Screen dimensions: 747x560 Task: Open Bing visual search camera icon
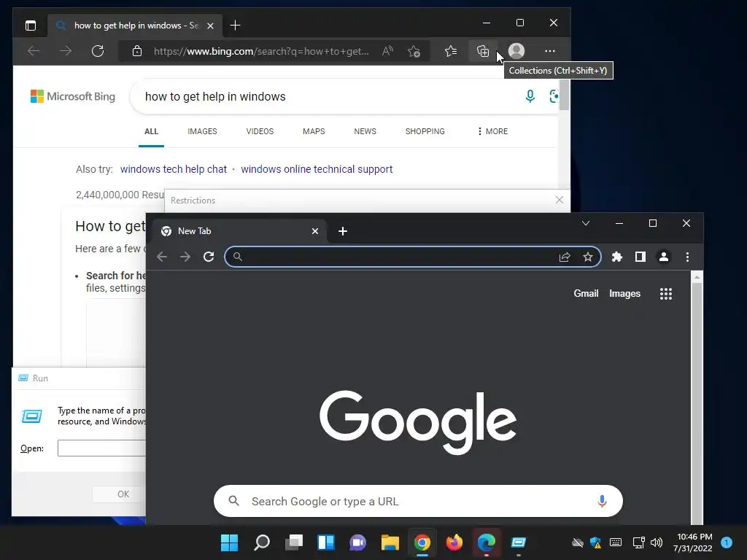point(554,96)
